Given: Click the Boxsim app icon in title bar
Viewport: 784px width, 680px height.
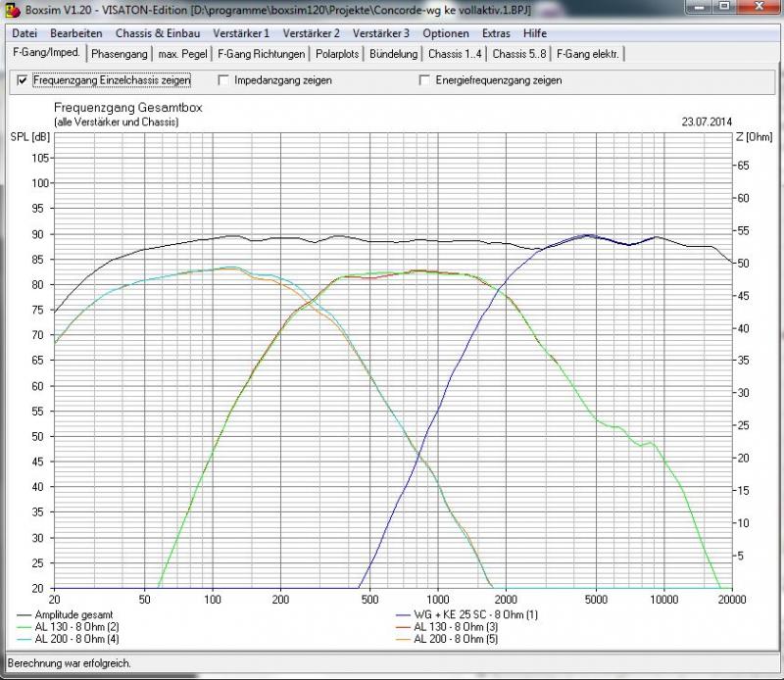Looking at the screenshot, I should point(12,12).
